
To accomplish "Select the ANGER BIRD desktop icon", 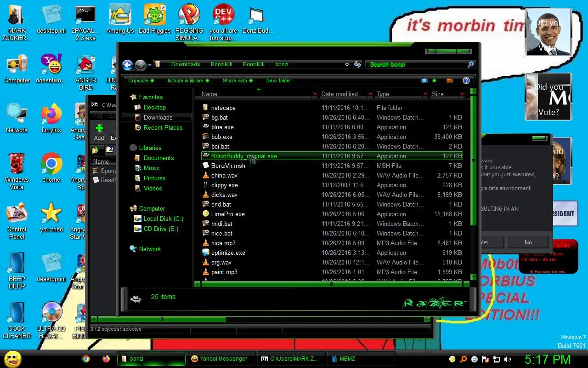I will (x=86, y=72).
